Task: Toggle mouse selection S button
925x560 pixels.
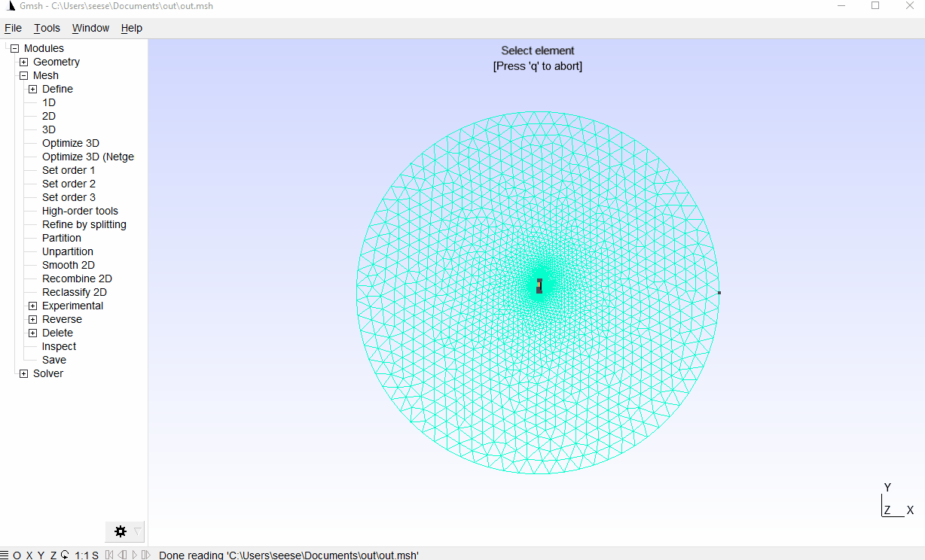Action: tap(96, 555)
